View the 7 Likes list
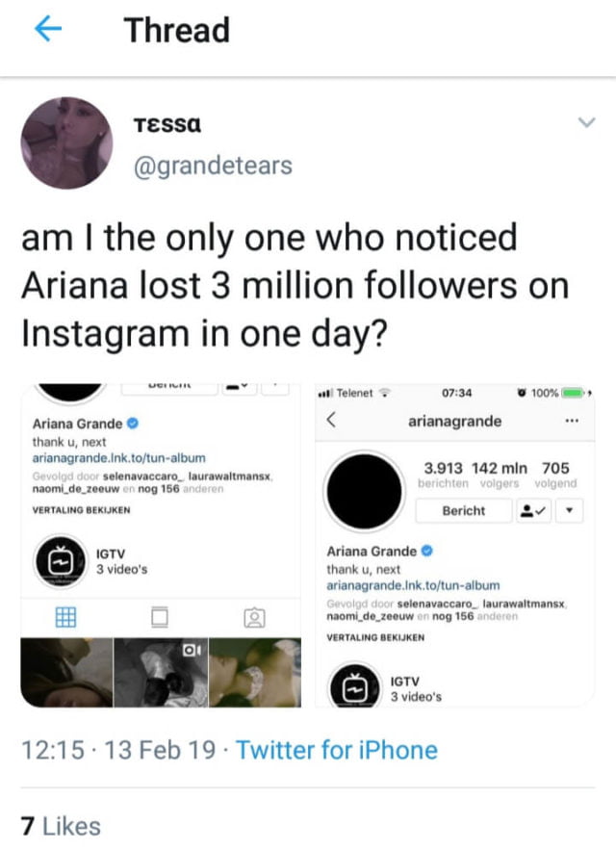This screenshot has width=616, height=850. (61, 825)
